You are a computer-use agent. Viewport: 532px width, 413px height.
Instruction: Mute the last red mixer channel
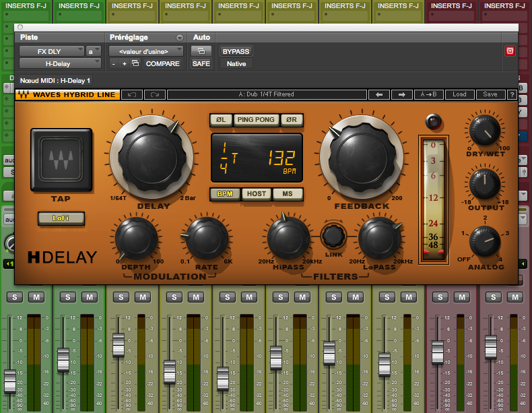pyautogui.click(x=515, y=297)
